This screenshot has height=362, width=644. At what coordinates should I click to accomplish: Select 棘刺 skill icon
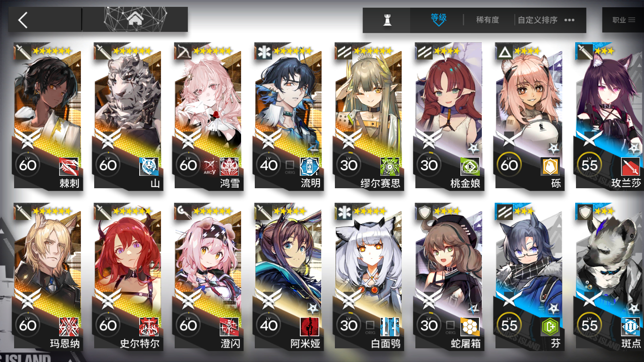pos(69,167)
